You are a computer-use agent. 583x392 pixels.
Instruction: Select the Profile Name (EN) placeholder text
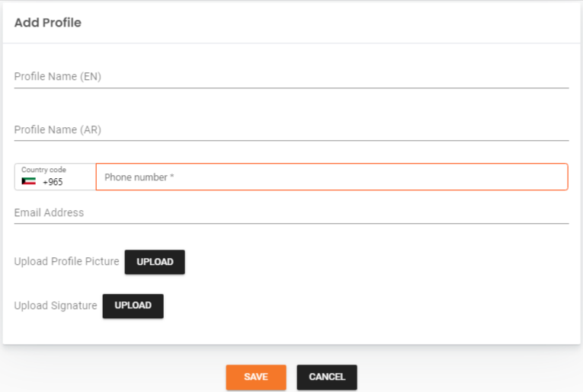[58, 77]
